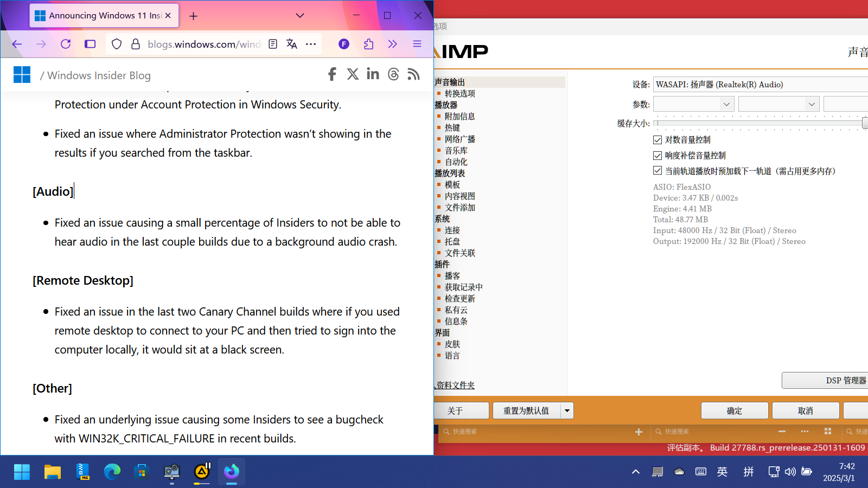Open the browser hamburger menu
The image size is (868, 488).
417,44
